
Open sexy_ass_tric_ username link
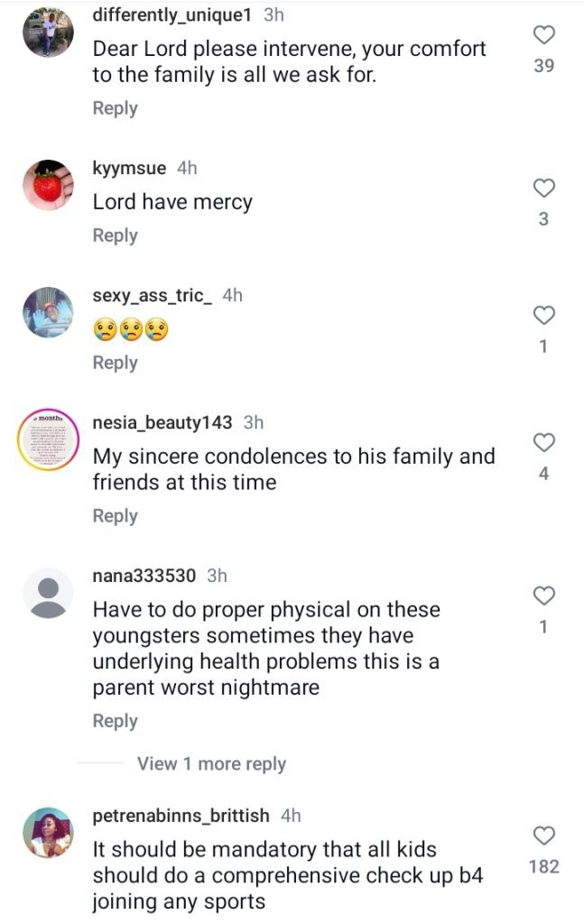pos(152,295)
